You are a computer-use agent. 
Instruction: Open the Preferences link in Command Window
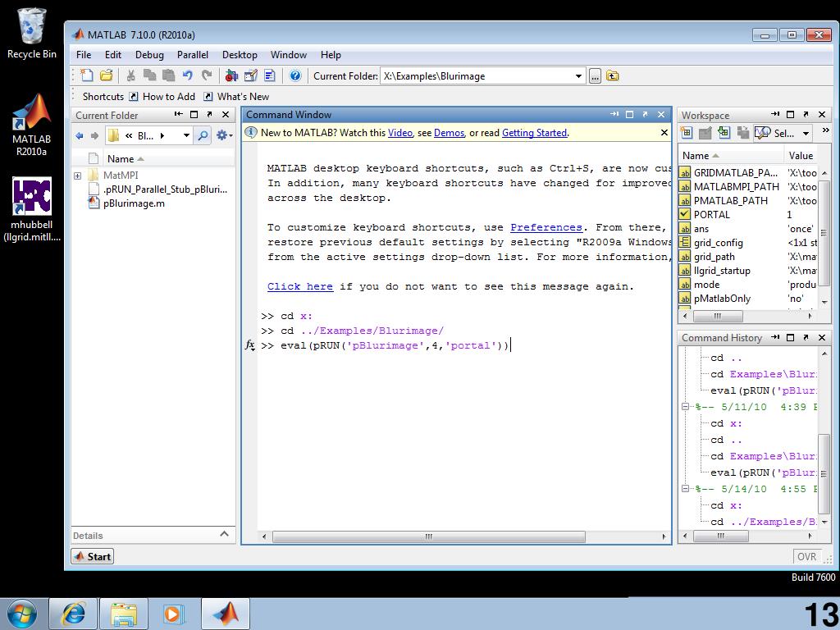(546, 227)
